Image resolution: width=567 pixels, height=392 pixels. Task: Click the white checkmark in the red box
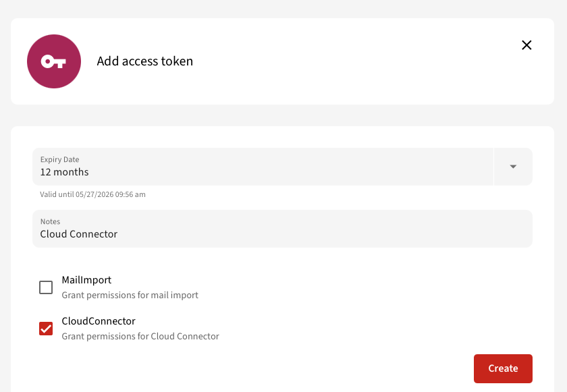(x=46, y=329)
